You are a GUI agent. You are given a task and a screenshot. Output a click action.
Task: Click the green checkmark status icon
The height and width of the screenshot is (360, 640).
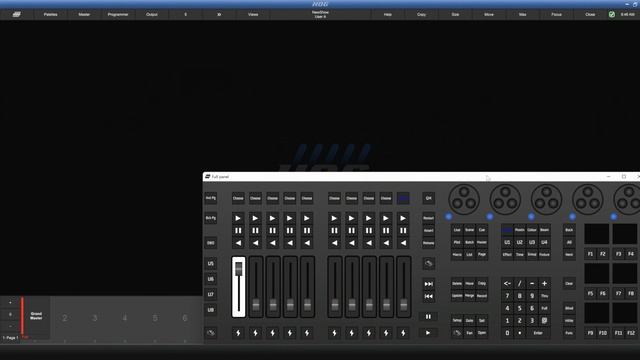(612, 14)
